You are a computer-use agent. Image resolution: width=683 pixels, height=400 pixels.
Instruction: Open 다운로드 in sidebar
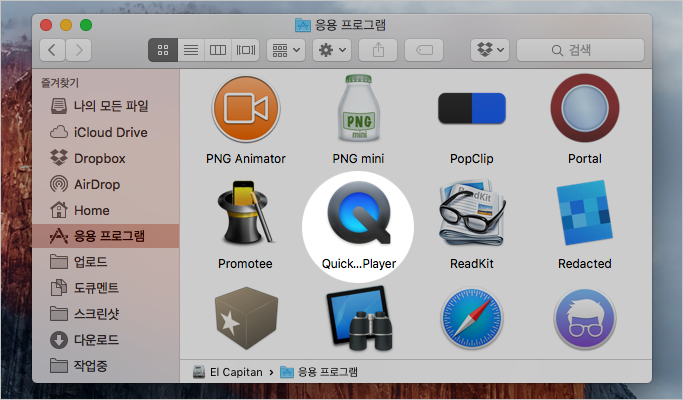tap(105, 340)
